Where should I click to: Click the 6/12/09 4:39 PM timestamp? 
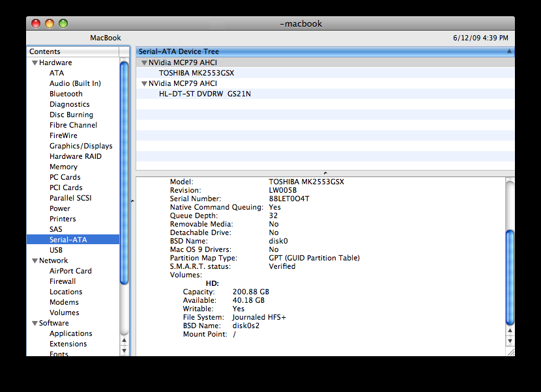coord(480,38)
